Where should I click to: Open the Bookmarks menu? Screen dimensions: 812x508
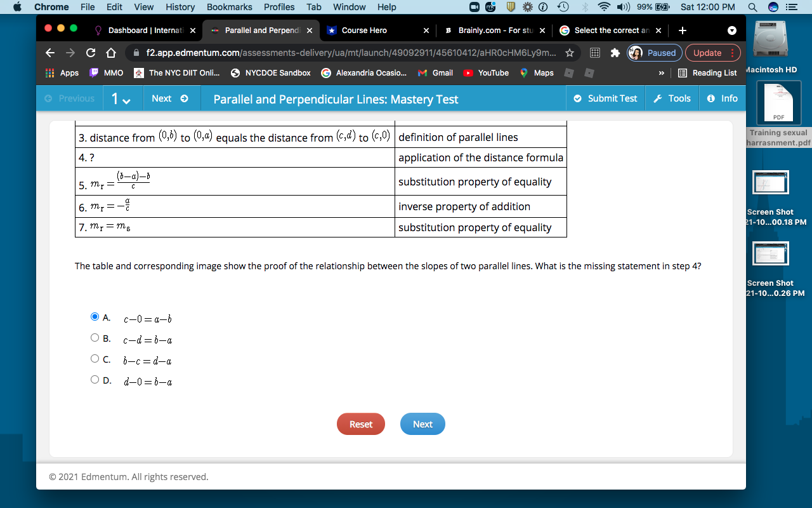[230, 7]
